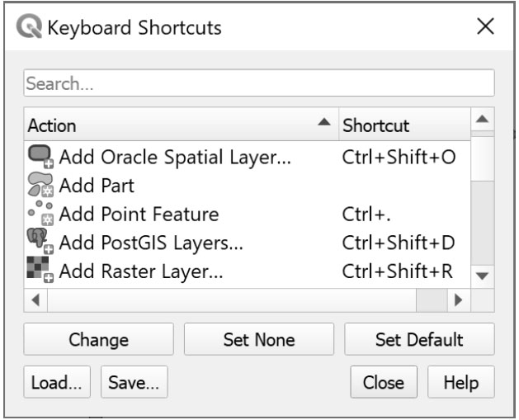
Task: Click the Shortcut column header
Action: tap(400, 125)
